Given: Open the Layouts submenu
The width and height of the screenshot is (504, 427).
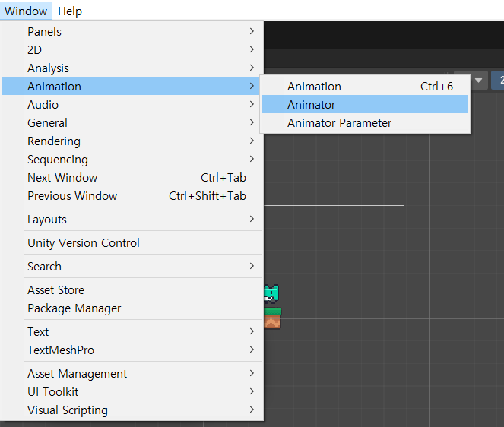Looking at the screenshot, I should [132, 219].
